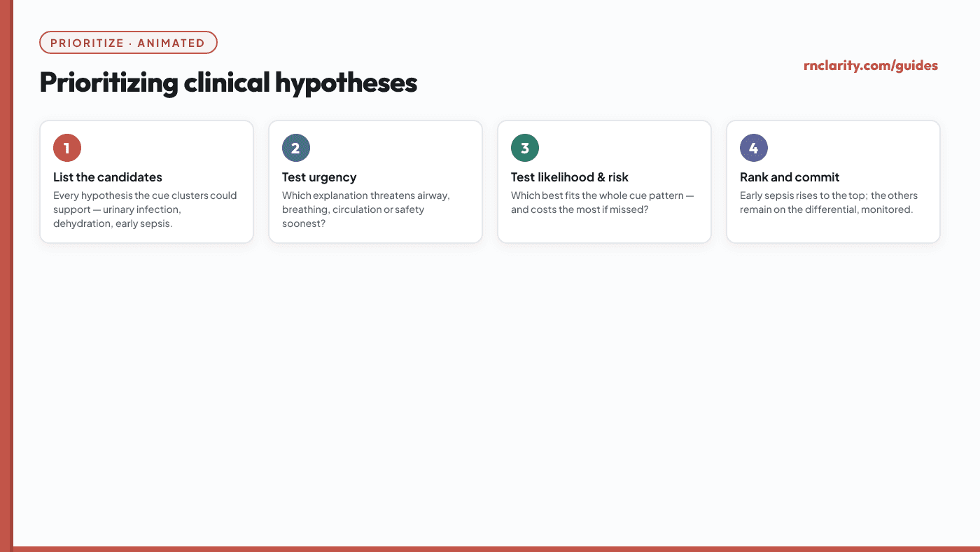Image resolution: width=980 pixels, height=552 pixels.
Task: Select the 'List the candidates' heading
Action: pos(108,177)
